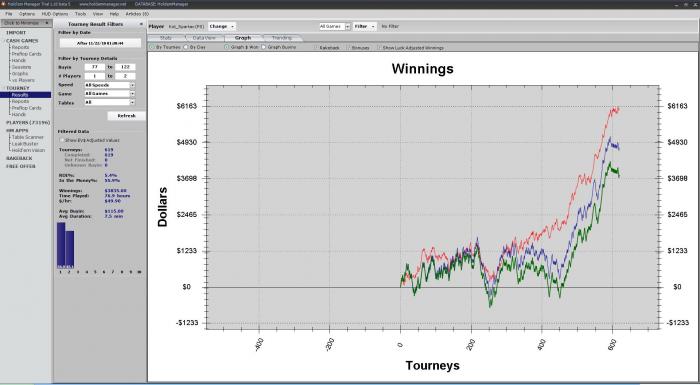Image resolution: width=700 pixels, height=385 pixels.
Task: Open the View menu
Action: (98, 14)
